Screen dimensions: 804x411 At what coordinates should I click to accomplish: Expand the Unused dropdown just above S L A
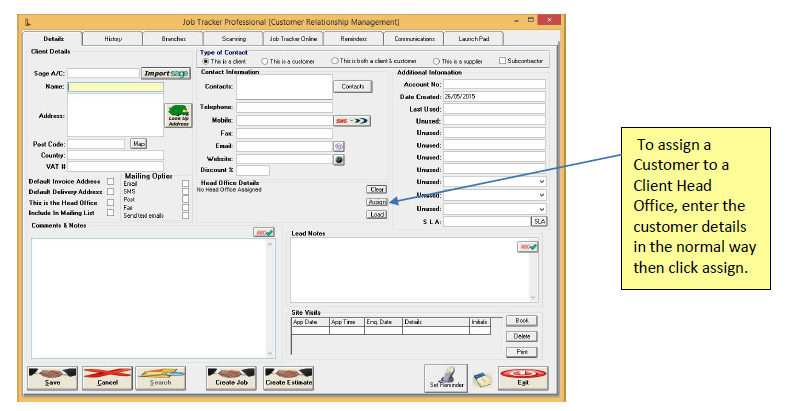[x=542, y=209]
